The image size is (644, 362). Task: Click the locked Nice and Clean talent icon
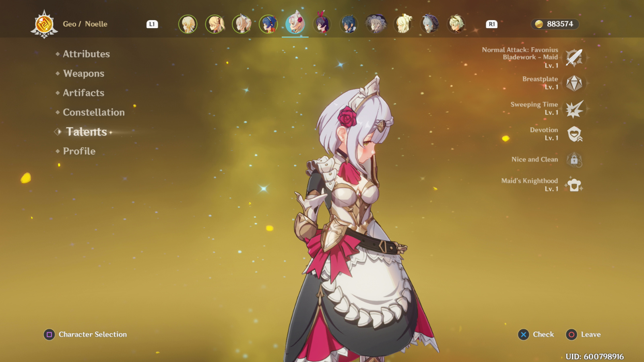pos(573,159)
